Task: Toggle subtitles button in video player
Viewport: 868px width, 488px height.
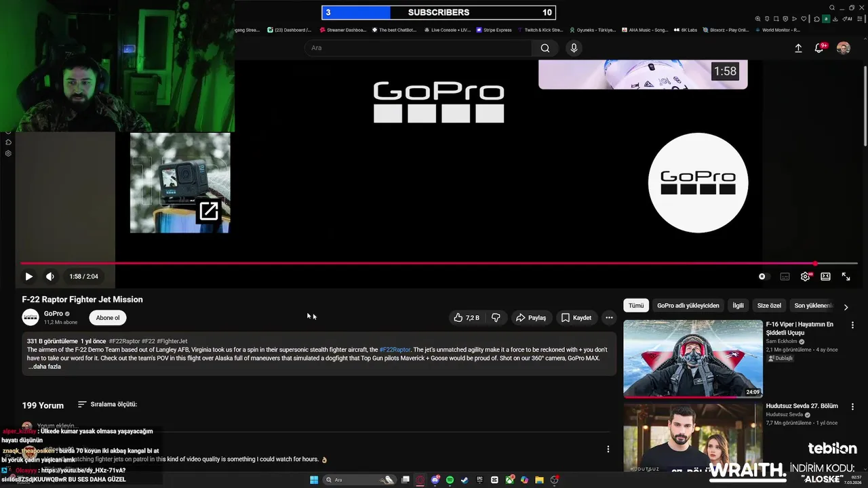Action: point(785,277)
